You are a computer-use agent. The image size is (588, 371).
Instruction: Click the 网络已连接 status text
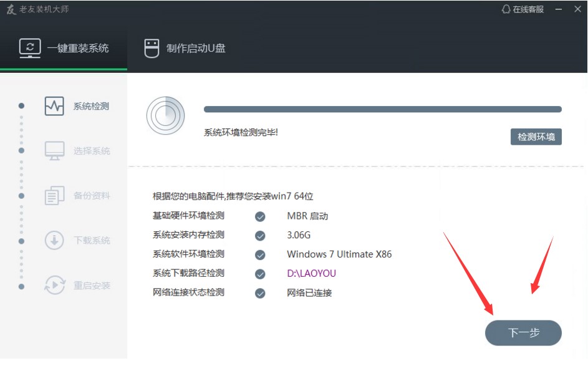click(x=309, y=293)
